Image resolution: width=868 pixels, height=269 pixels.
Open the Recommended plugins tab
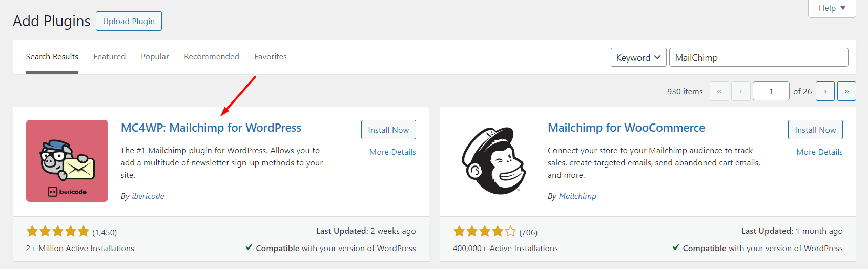[211, 57]
